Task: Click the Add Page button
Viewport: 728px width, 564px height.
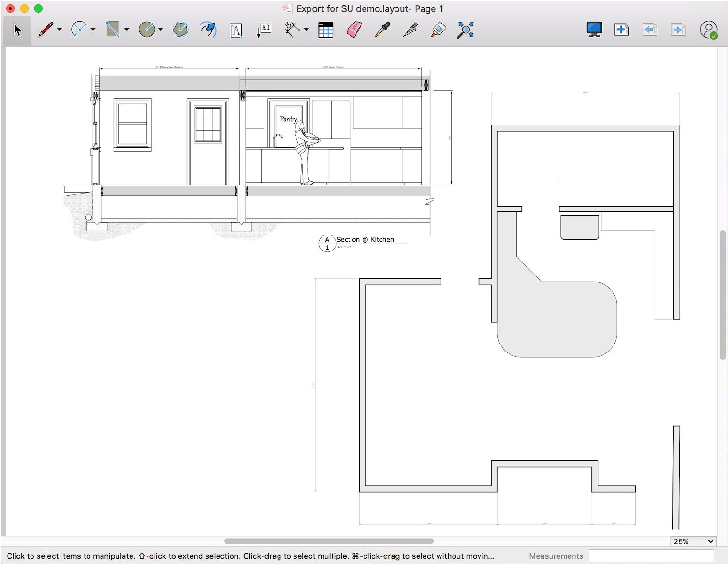Action: tap(621, 30)
